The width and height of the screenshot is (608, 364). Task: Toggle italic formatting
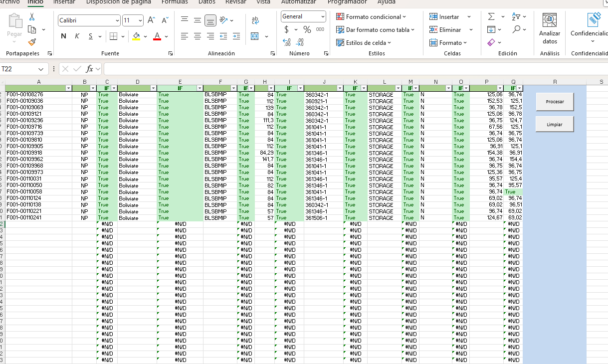pos(77,36)
